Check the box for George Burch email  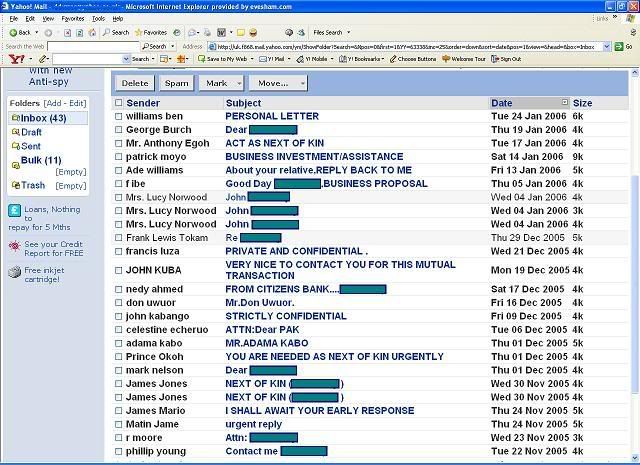point(118,130)
